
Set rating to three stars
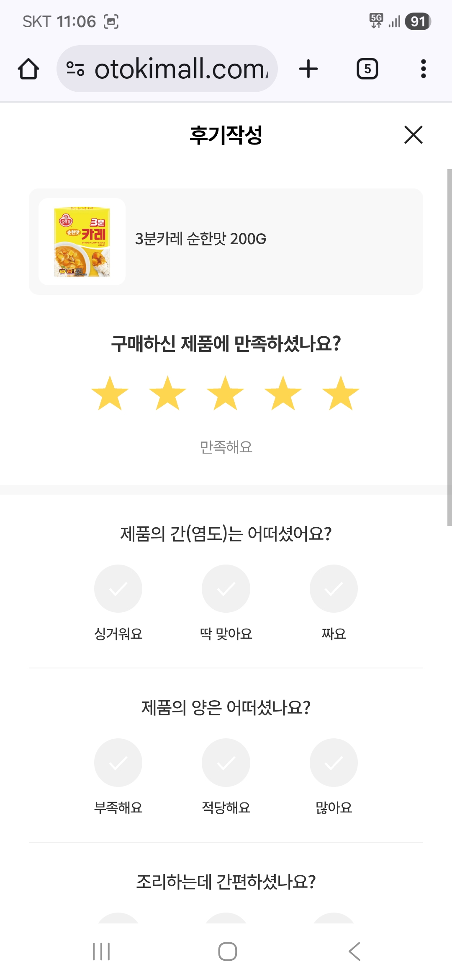(225, 393)
